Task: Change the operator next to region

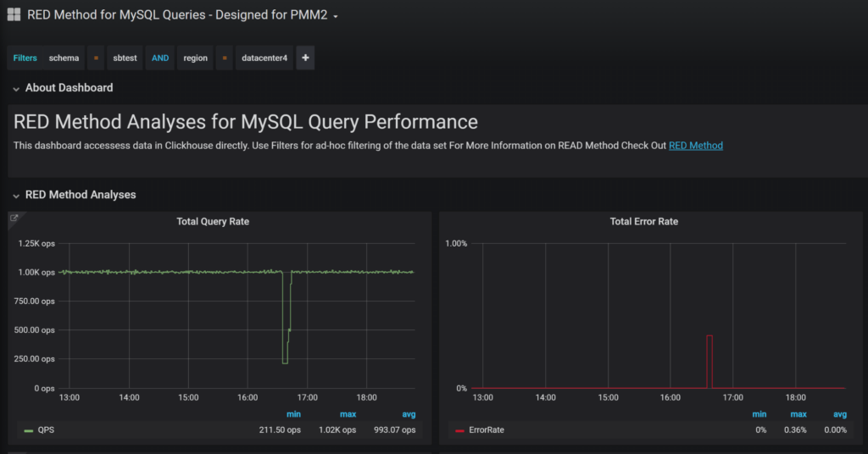Action: [224, 58]
